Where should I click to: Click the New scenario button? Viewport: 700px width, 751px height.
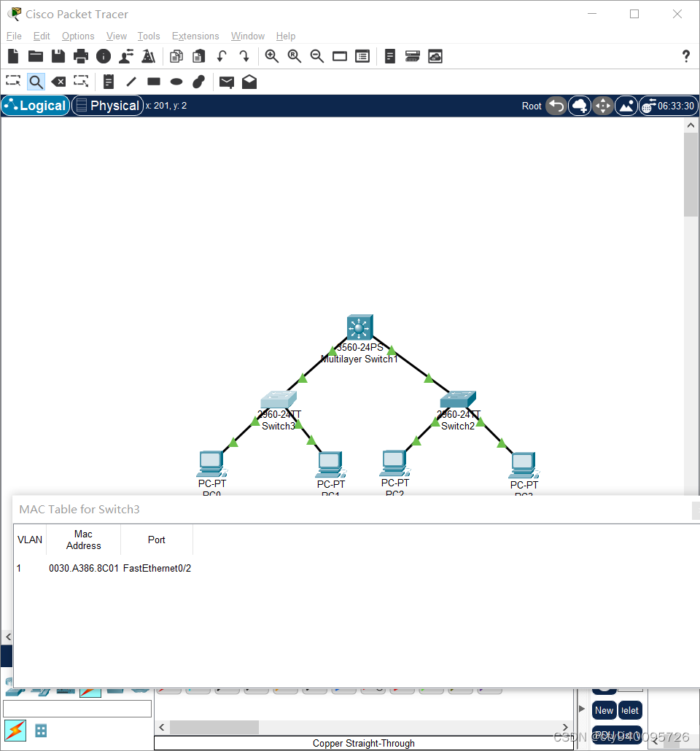[604, 710]
